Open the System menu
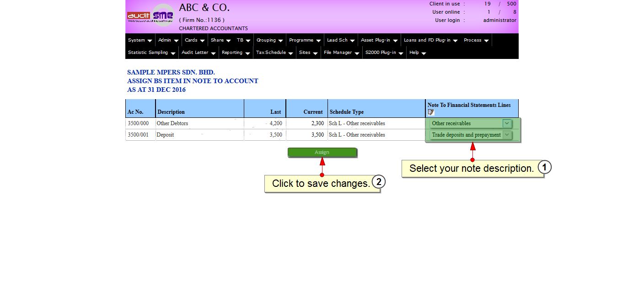The height and width of the screenshot is (291, 644). (x=140, y=40)
